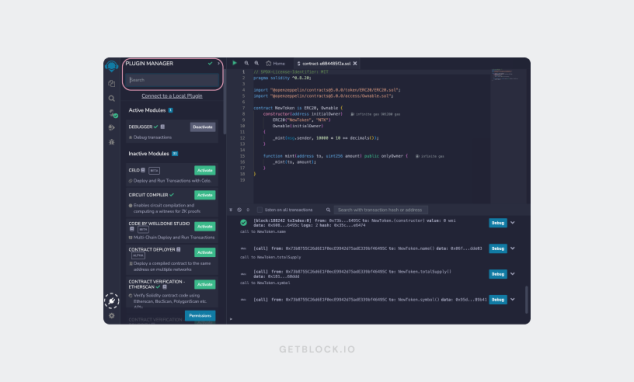The width and height of the screenshot is (634, 382).
Task: Switch to the Home tab
Action: 275,63
